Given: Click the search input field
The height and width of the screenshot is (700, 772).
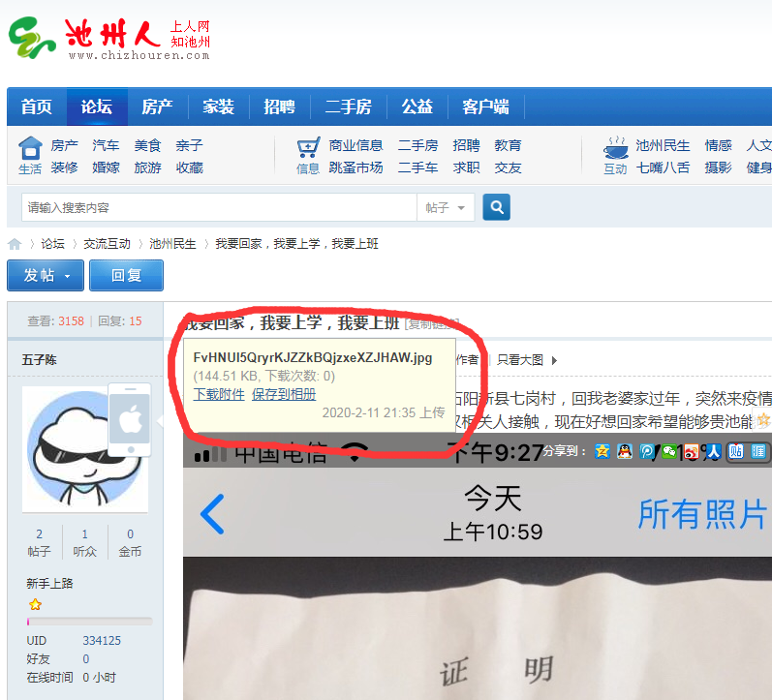Looking at the screenshot, I should [x=219, y=208].
